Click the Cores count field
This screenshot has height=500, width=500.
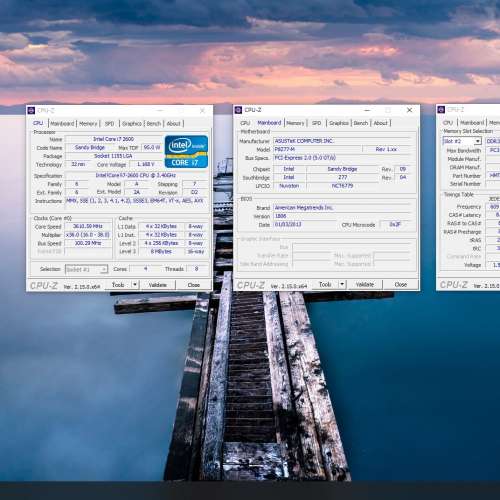click(x=146, y=269)
